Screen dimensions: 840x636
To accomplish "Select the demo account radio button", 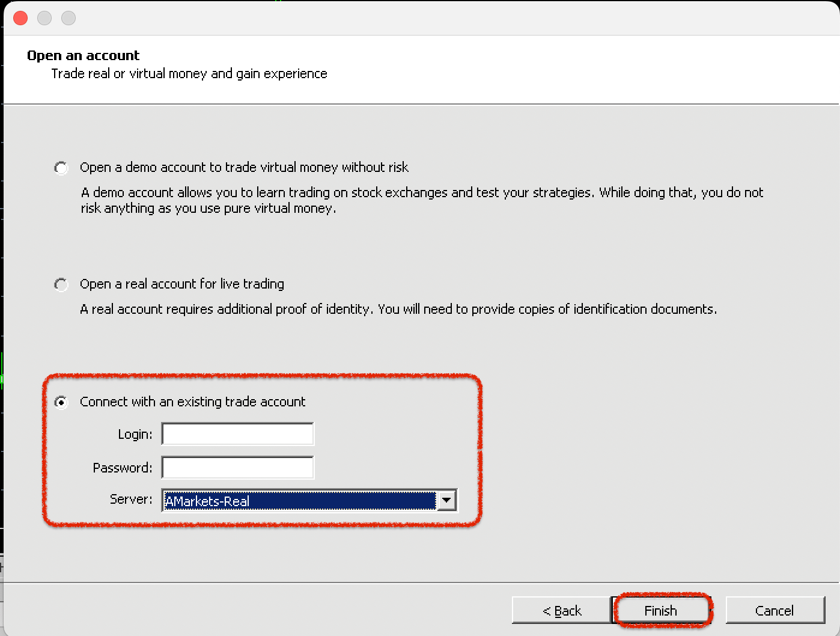I will 61,168.
